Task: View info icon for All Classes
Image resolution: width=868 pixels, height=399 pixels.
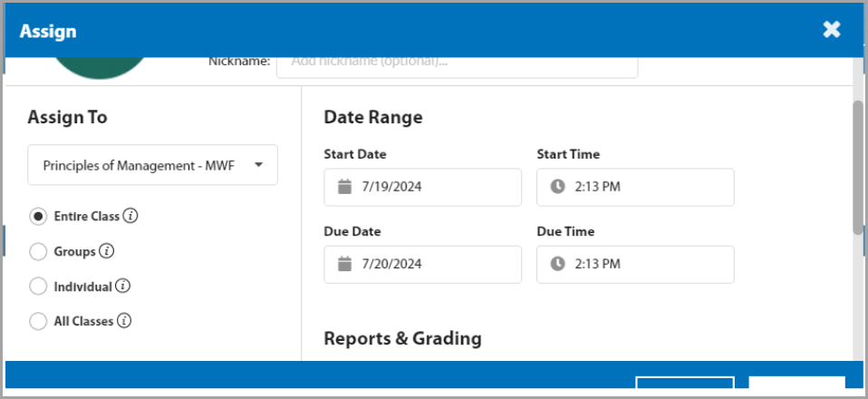Action: [x=125, y=321]
